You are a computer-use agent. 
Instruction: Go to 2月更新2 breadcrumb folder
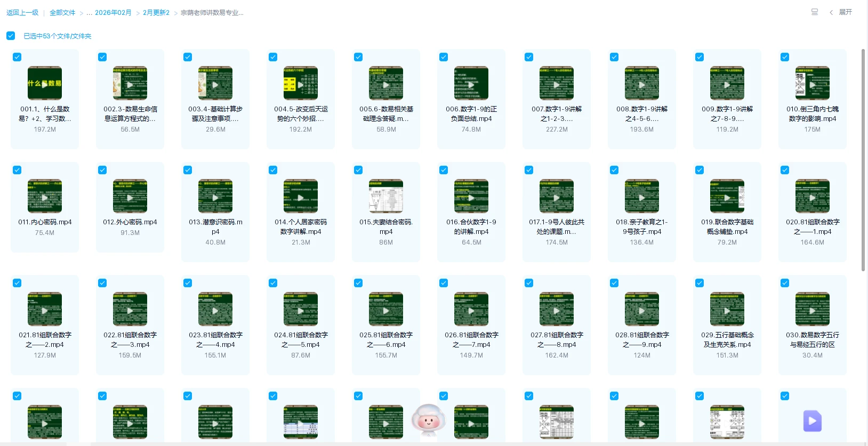click(156, 13)
